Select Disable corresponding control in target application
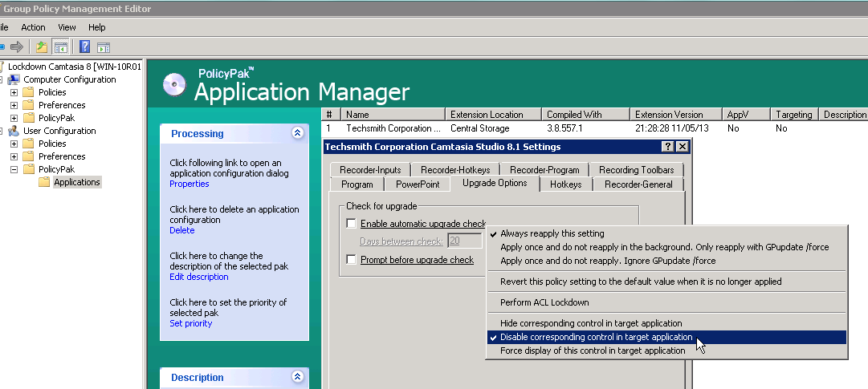868x389 pixels. [x=666, y=337]
